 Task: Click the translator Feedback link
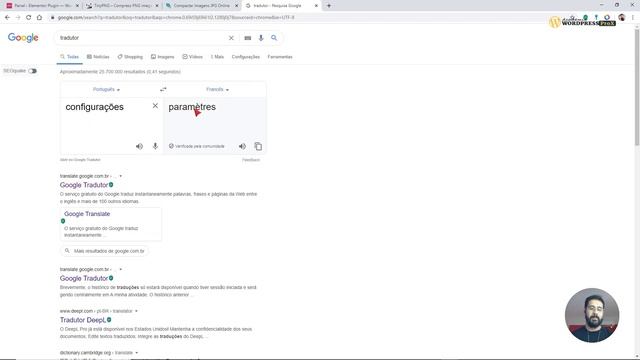click(x=251, y=160)
